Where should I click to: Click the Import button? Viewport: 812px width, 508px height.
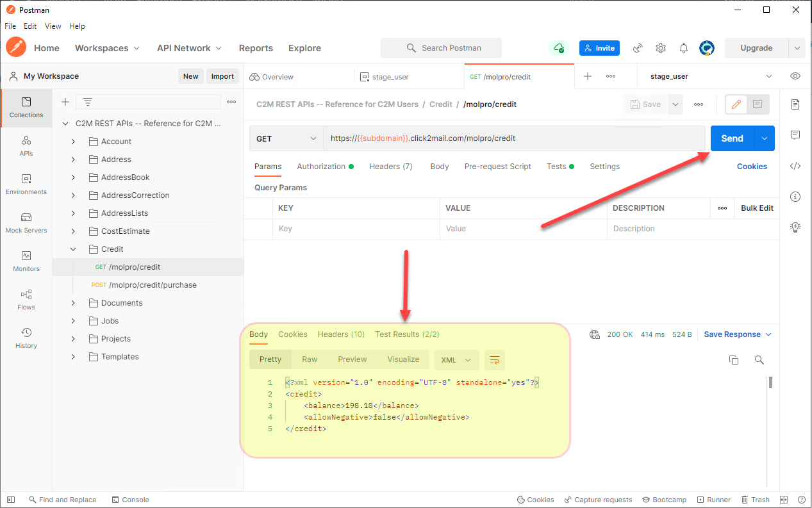click(222, 76)
